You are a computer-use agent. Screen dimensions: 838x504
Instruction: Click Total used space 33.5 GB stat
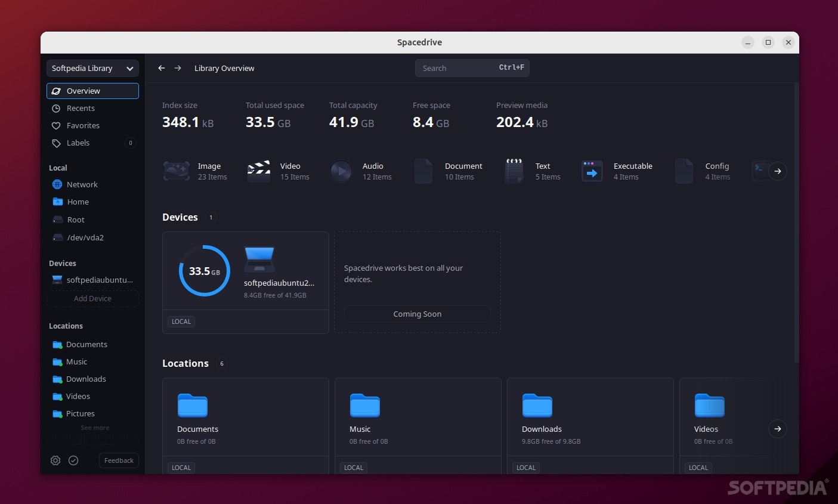275,116
